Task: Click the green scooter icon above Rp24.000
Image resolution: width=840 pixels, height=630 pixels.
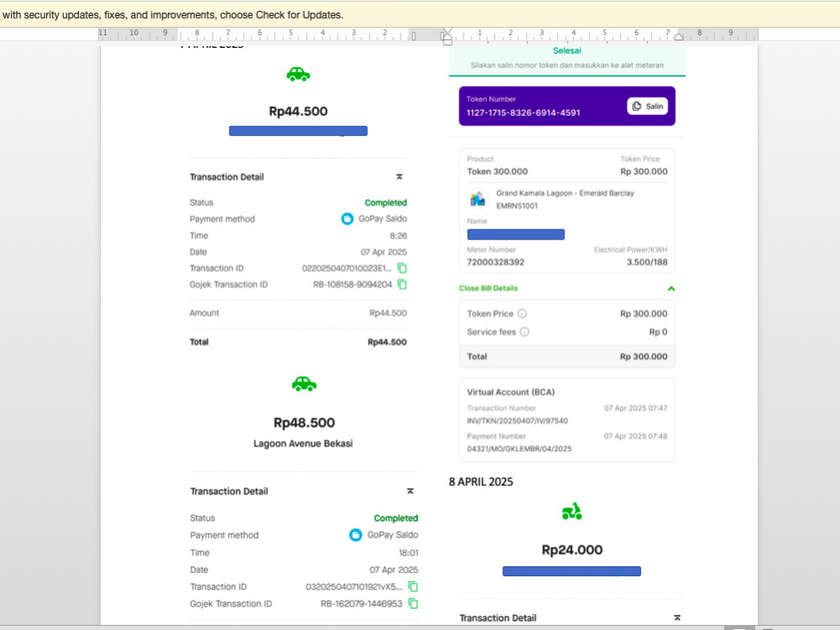Action: click(571, 511)
